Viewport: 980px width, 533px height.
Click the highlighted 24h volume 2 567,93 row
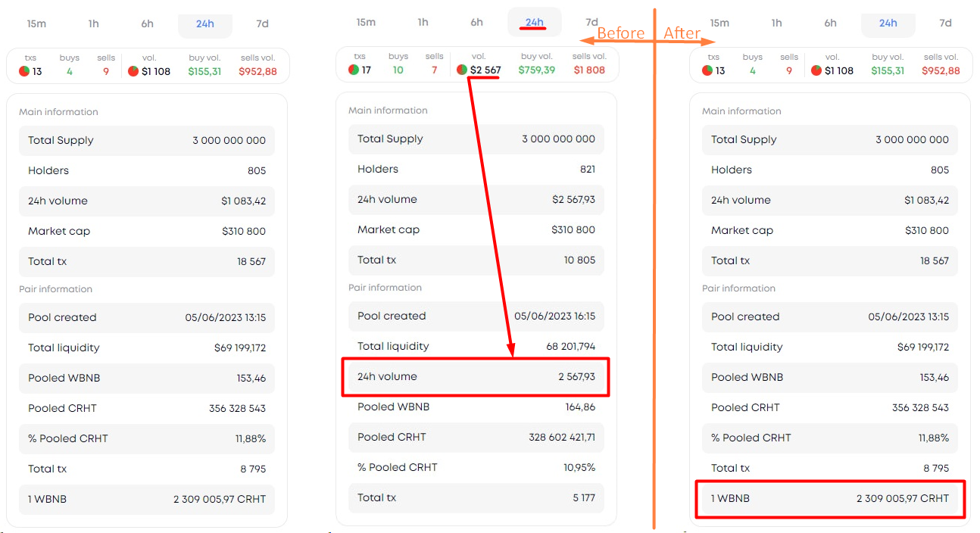(x=476, y=376)
